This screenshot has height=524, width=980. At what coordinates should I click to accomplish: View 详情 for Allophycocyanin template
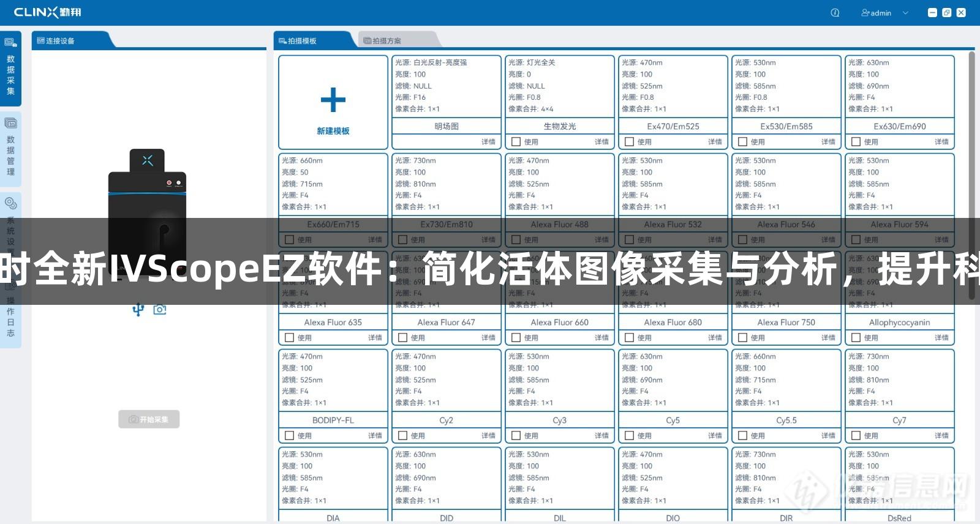(x=941, y=337)
